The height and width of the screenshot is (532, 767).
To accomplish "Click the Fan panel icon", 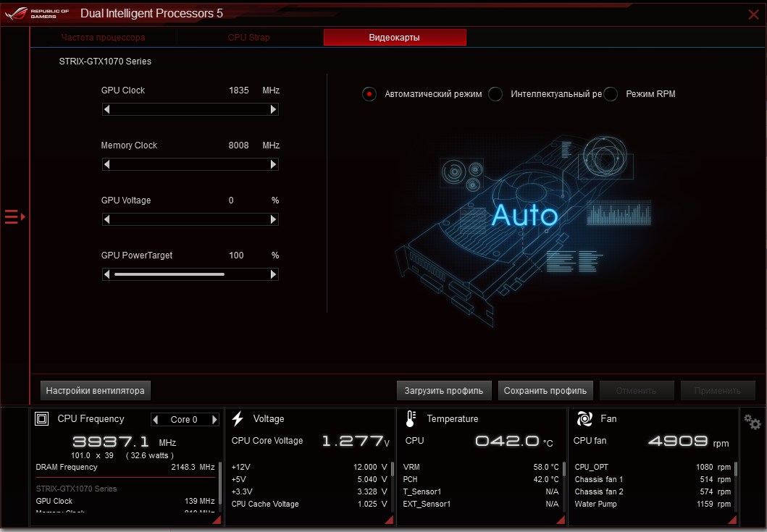I will [584, 418].
